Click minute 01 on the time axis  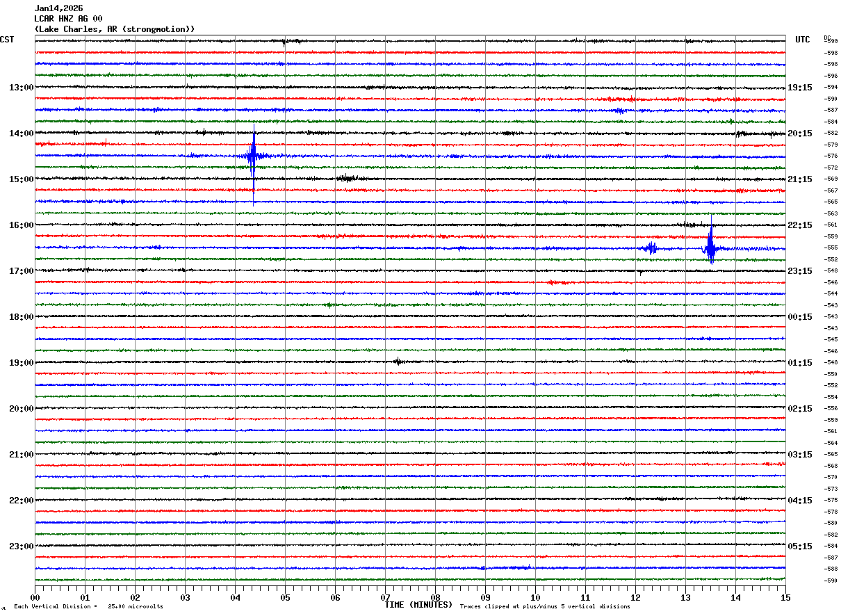pyautogui.click(x=85, y=597)
